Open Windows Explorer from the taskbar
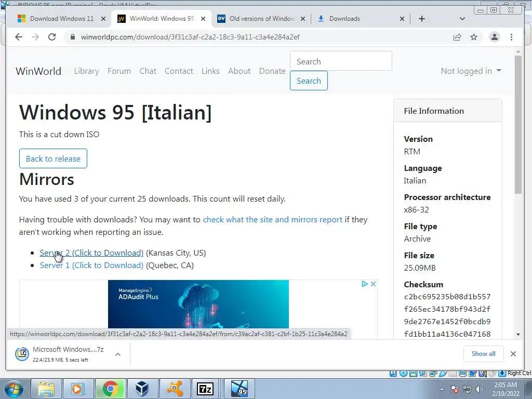The image size is (532, 399). (46, 389)
